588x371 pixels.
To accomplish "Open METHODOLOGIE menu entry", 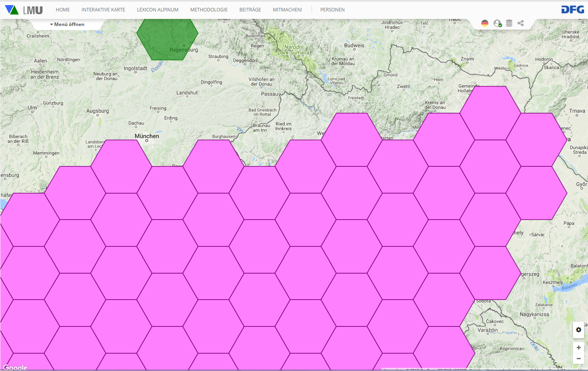I will click(x=209, y=10).
